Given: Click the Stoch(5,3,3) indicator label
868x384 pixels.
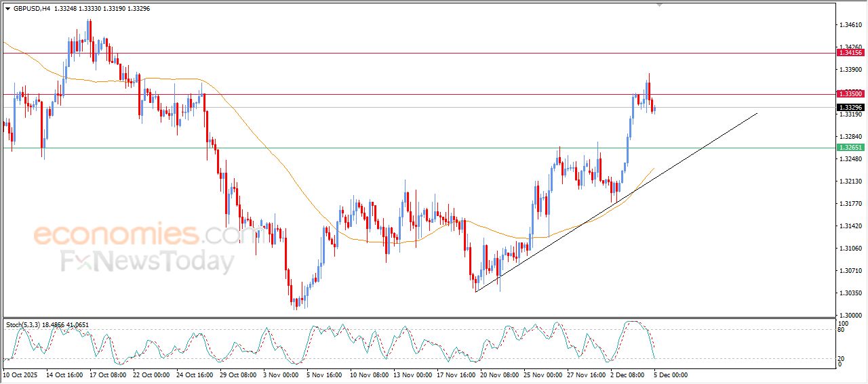Looking at the screenshot, I should [23, 325].
